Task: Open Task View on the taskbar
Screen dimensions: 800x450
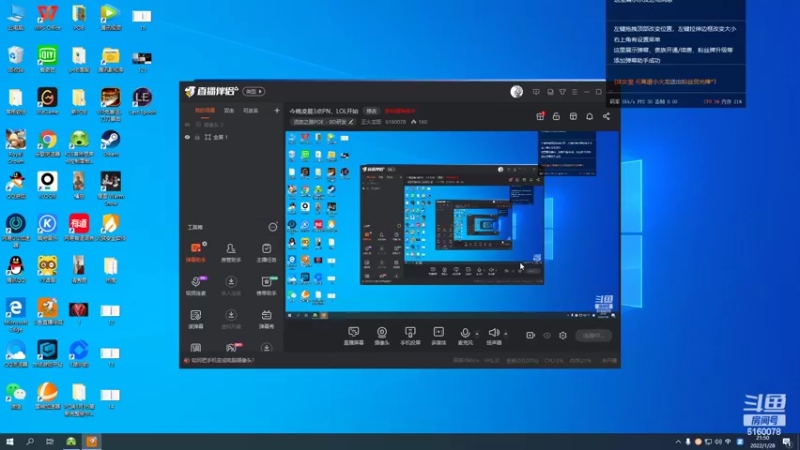Action: pos(49,442)
